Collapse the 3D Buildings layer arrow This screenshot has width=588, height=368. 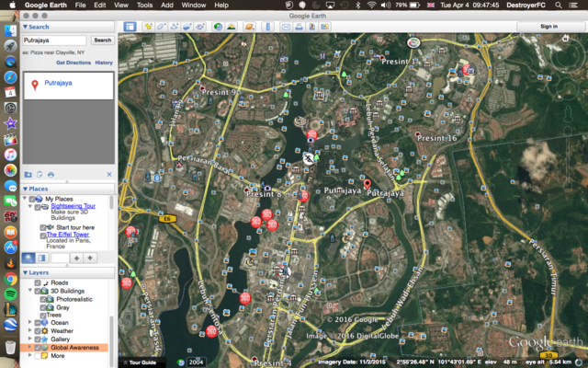click(x=30, y=291)
